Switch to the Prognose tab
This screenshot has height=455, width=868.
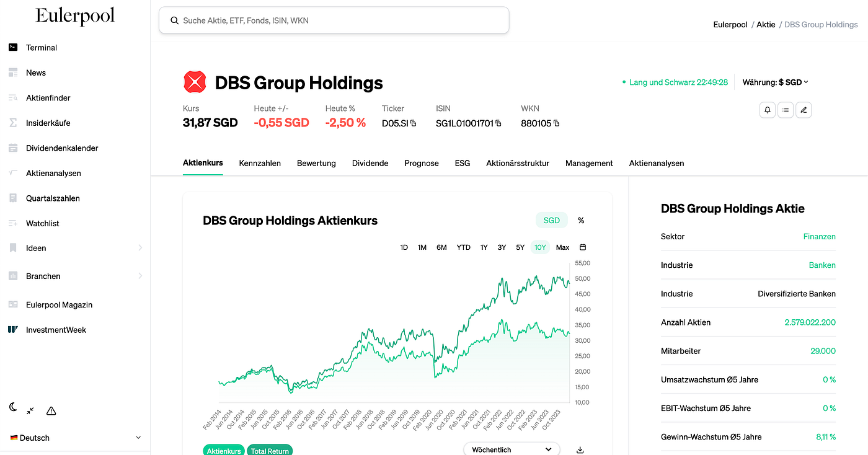click(422, 163)
